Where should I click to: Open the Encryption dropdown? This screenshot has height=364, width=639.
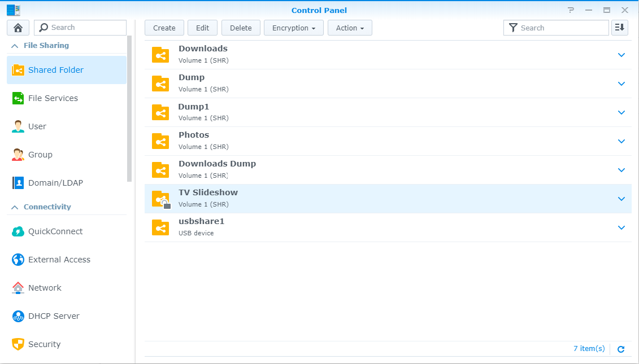[x=293, y=27]
